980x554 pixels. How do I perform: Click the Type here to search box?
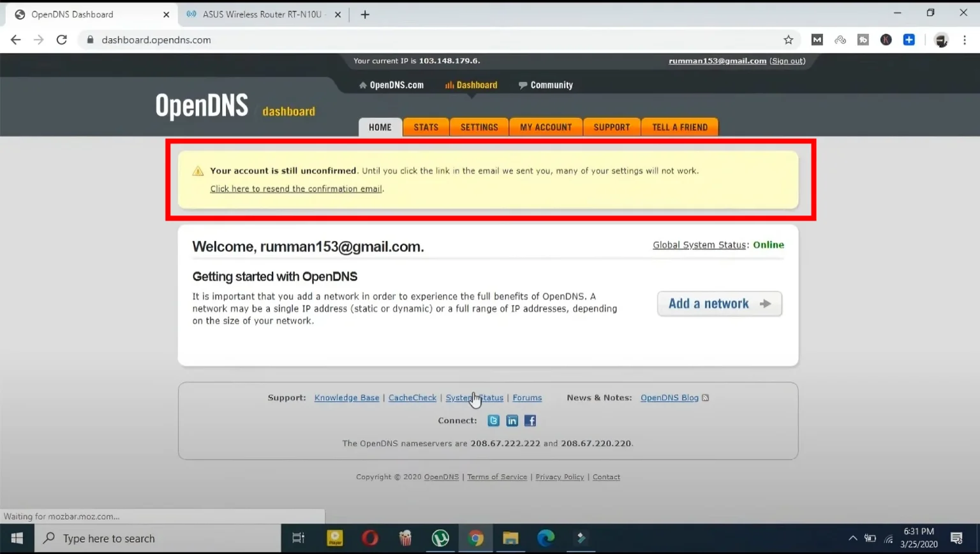tap(153, 538)
